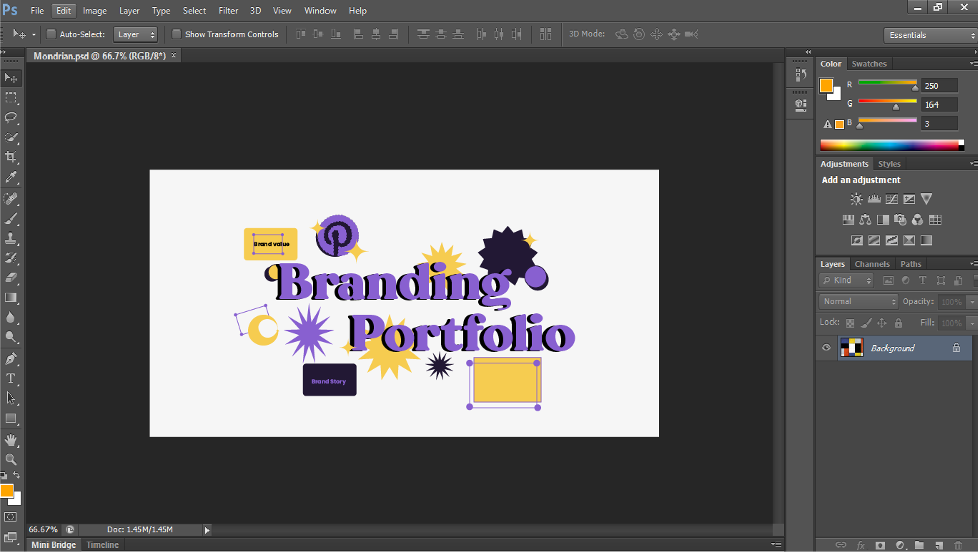Select the Eyedropper tool
The width and height of the screenshot is (980, 553).
tap(11, 177)
